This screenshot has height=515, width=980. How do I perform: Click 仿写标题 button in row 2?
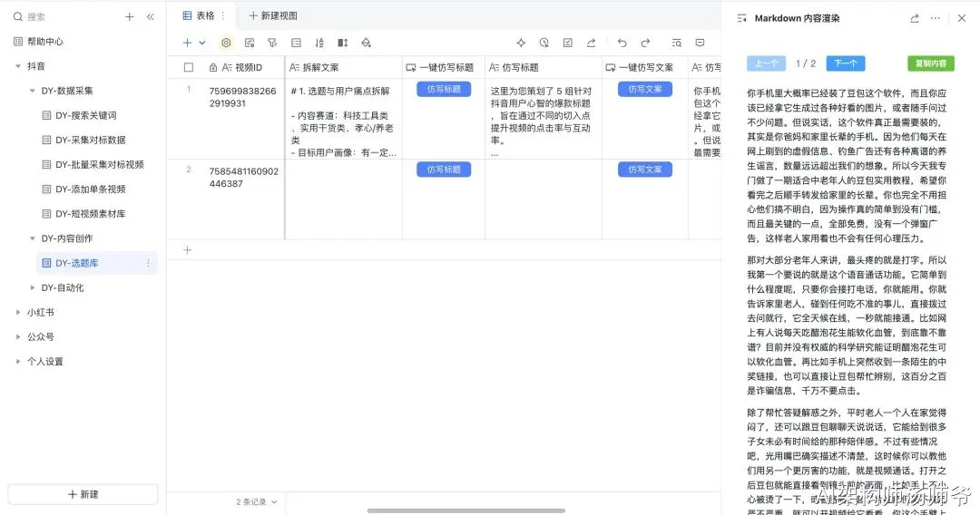[444, 170]
